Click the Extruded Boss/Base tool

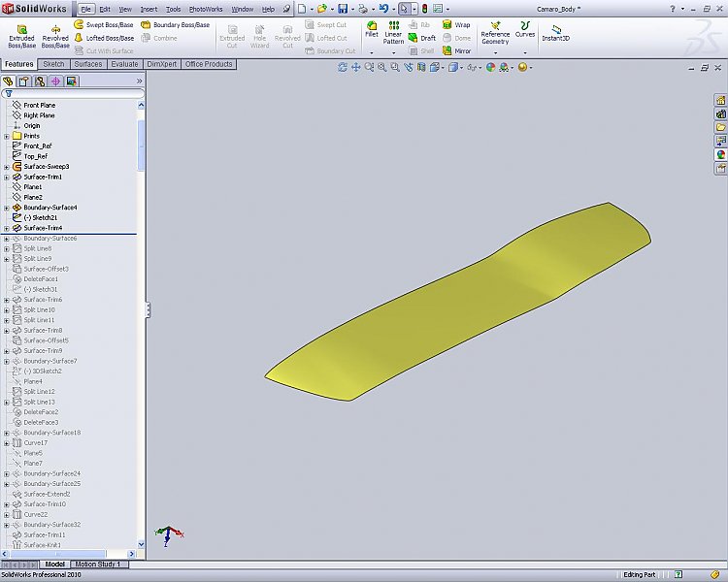(21, 37)
